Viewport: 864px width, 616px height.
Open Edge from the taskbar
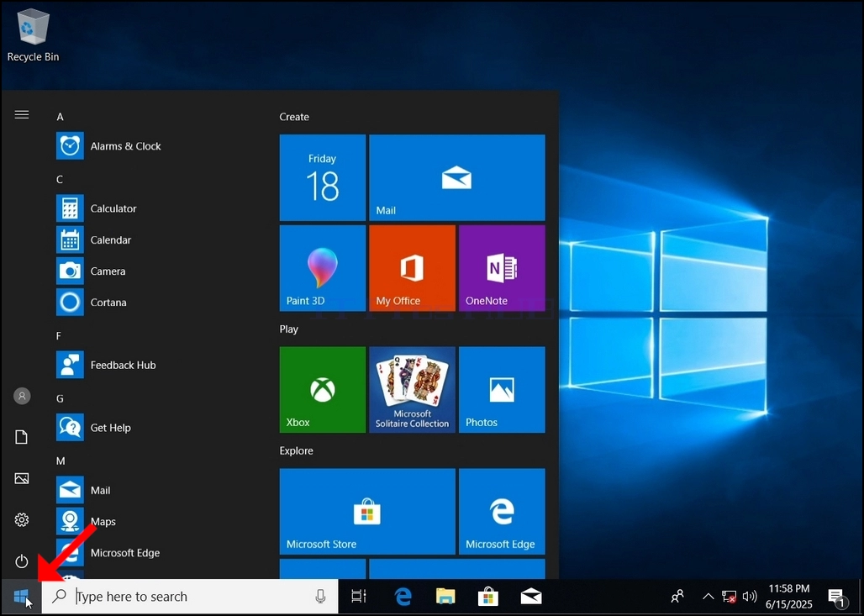click(403, 596)
